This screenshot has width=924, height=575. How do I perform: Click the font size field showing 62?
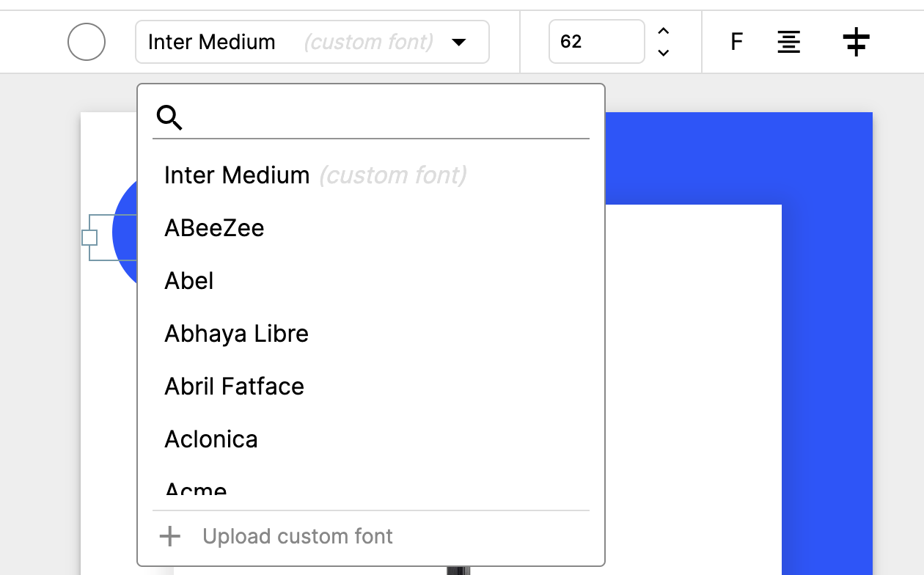(x=596, y=42)
